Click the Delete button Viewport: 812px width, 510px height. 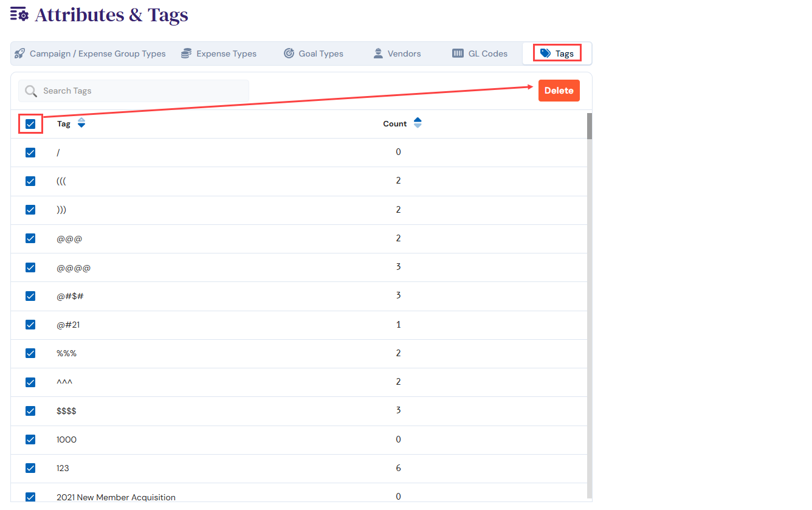(x=559, y=91)
